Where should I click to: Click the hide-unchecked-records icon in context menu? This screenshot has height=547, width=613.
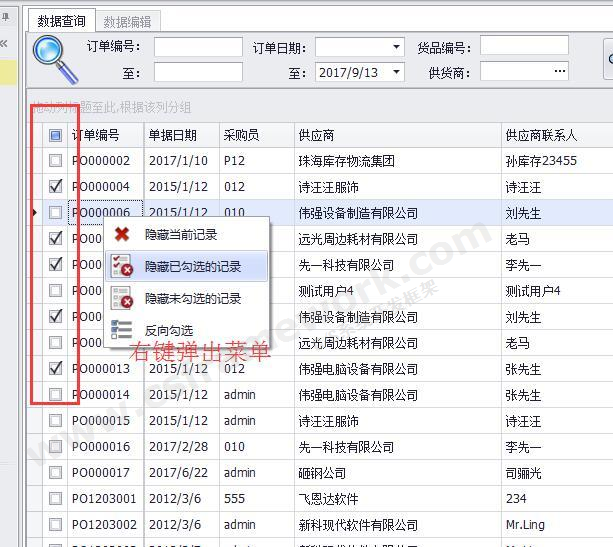(x=122, y=298)
